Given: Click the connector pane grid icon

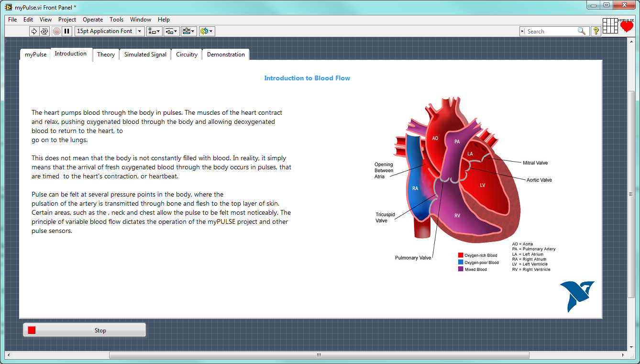Looking at the screenshot, I should (610, 26).
